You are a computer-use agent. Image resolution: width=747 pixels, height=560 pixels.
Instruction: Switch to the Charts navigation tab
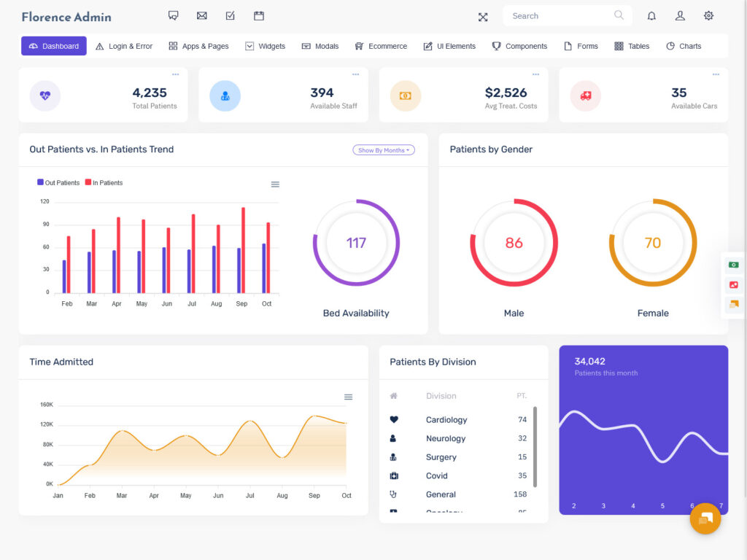[x=683, y=45]
